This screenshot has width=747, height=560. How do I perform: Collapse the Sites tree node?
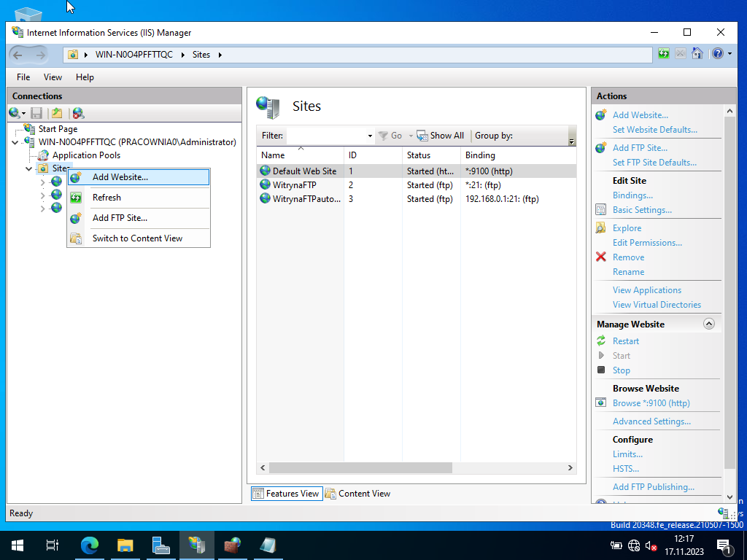point(29,168)
